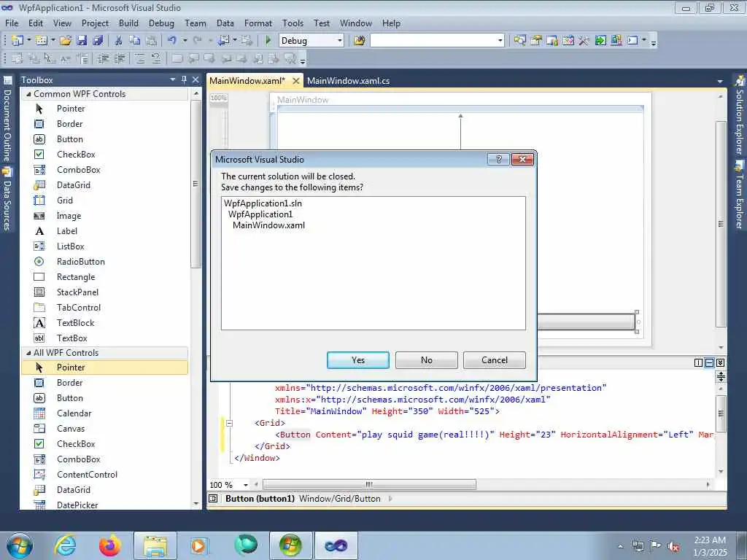Click the designer vertical scrollbar thumb

coord(721,224)
